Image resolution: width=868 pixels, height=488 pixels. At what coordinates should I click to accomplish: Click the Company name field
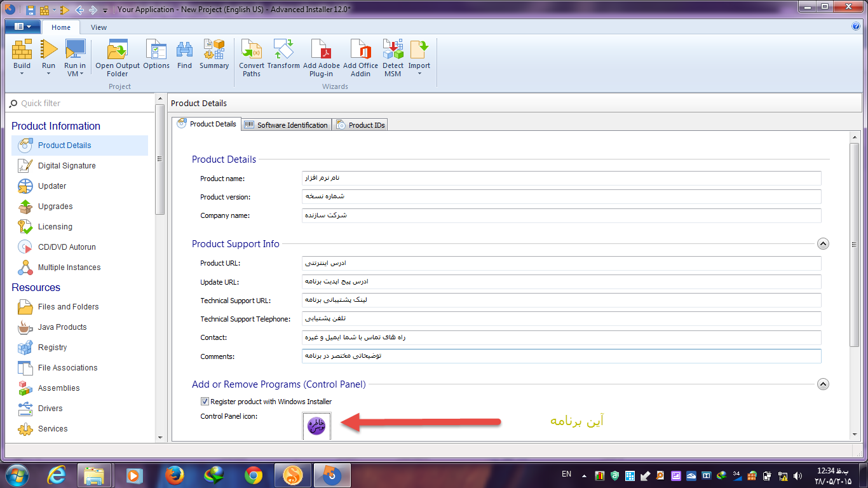click(x=562, y=215)
